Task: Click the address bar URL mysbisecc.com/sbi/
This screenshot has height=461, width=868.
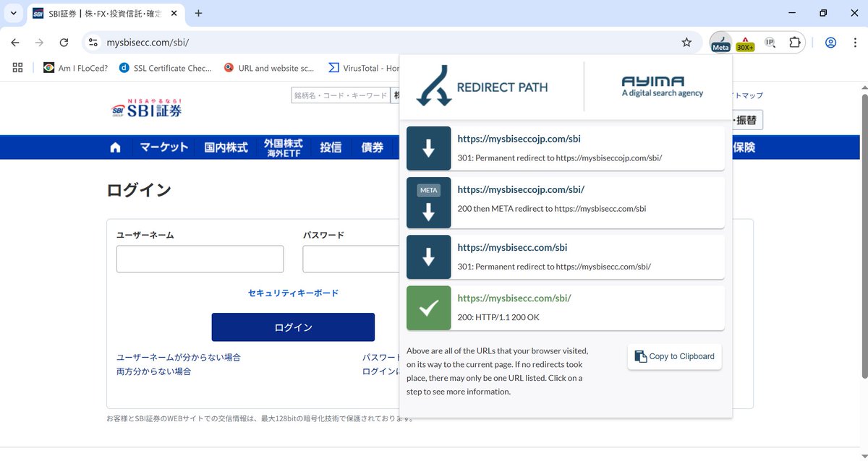Action: (x=148, y=43)
